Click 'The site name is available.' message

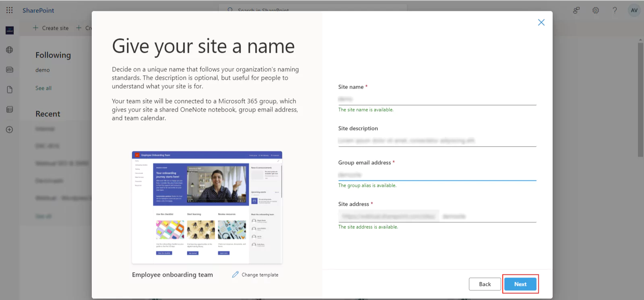366,110
